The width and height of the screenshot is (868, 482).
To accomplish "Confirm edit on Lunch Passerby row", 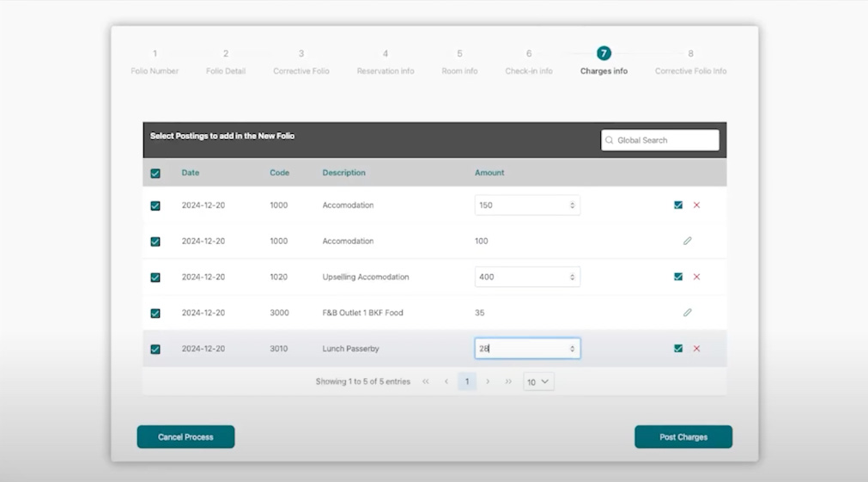I will pos(678,349).
